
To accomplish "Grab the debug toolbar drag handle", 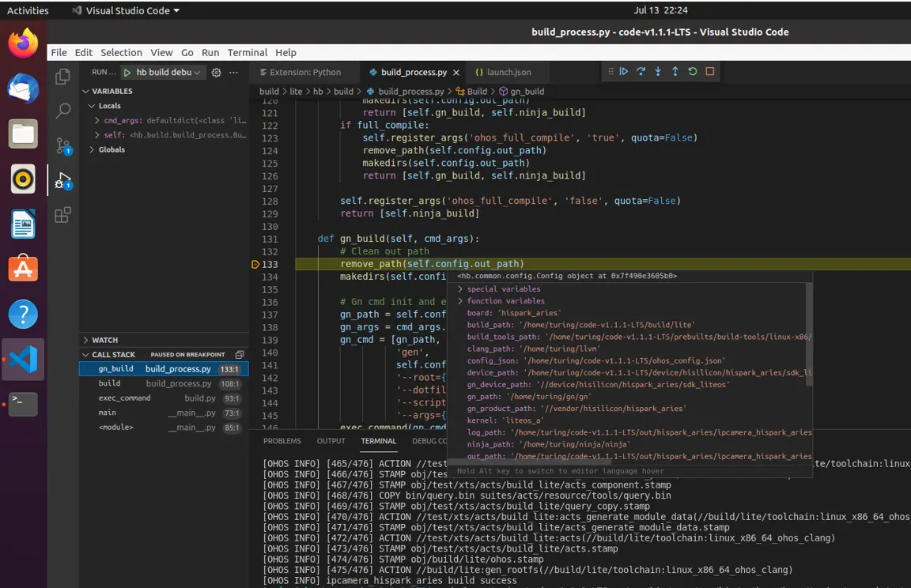I will tap(610, 71).
